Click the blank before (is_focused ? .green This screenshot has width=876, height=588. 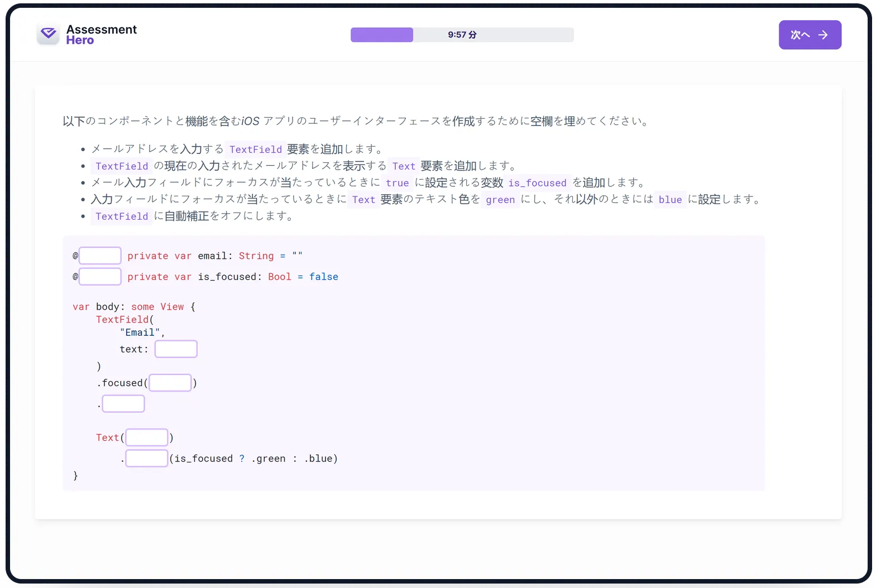[147, 458]
